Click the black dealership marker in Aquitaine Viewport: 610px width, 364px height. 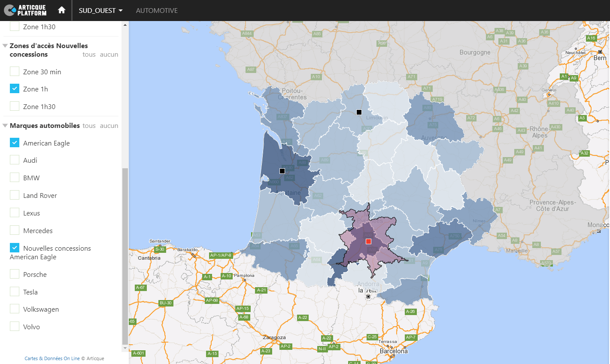pos(282,171)
